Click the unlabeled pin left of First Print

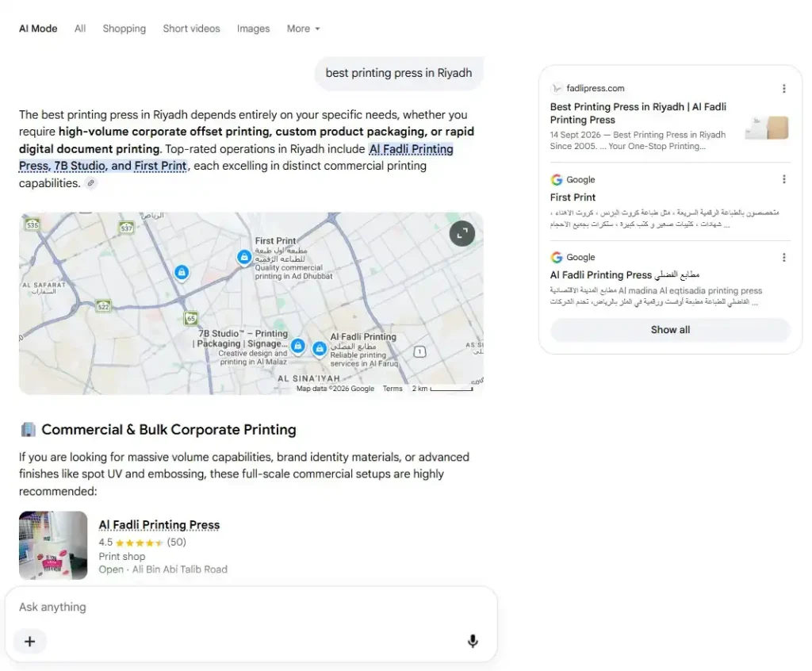(182, 272)
